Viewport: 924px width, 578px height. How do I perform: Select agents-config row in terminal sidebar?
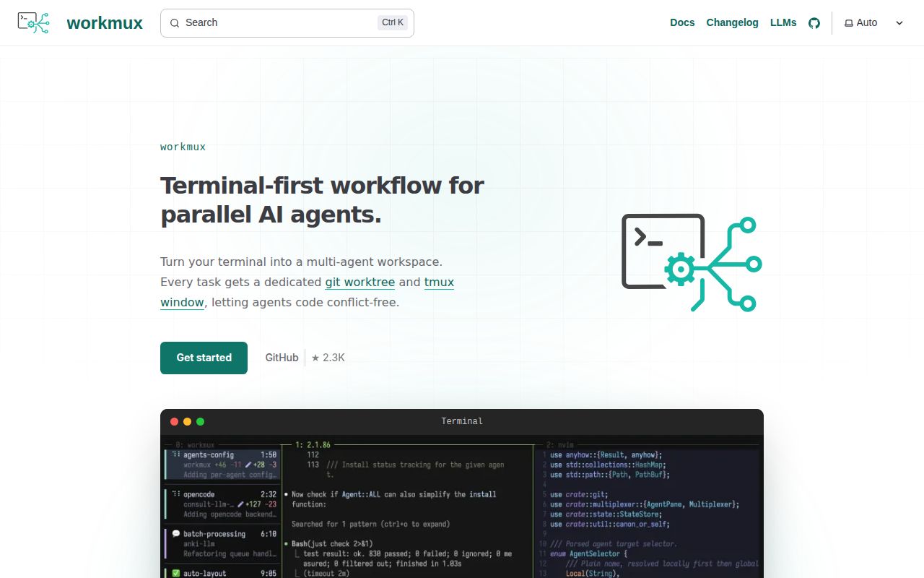[222, 465]
